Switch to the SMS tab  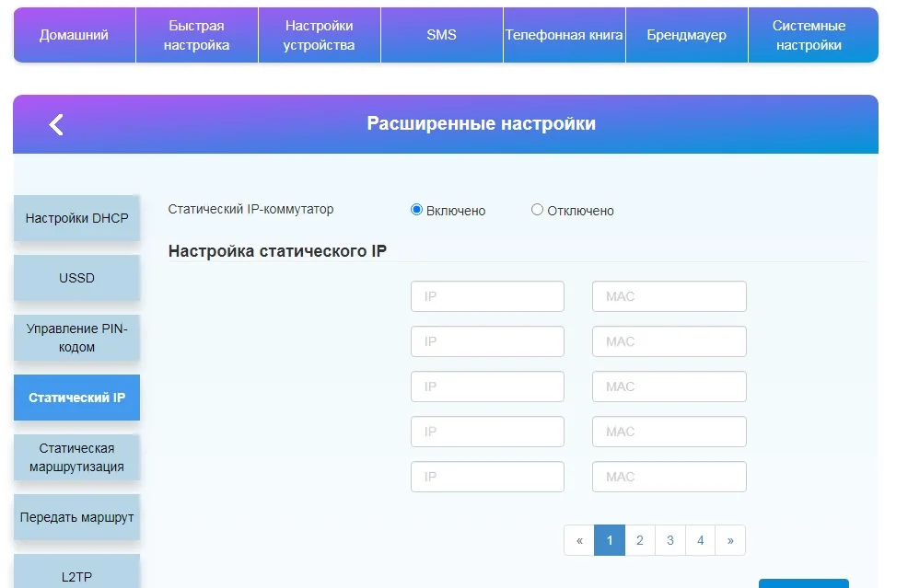click(x=441, y=34)
